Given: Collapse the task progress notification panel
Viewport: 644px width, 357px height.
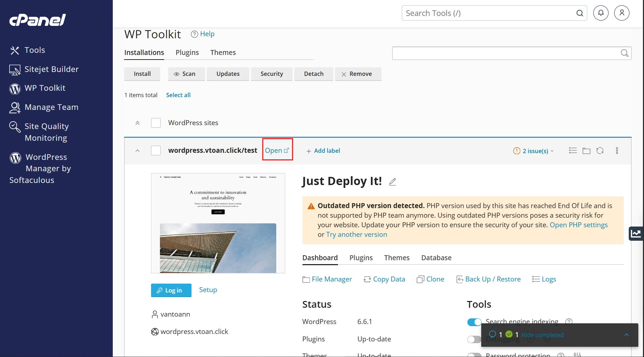Looking at the screenshot, I should [627, 335].
